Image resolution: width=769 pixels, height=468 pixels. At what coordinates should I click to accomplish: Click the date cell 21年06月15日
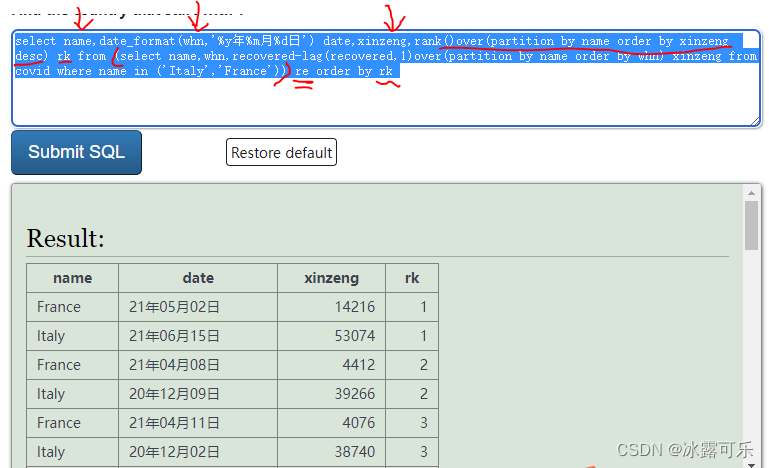click(x=198, y=336)
